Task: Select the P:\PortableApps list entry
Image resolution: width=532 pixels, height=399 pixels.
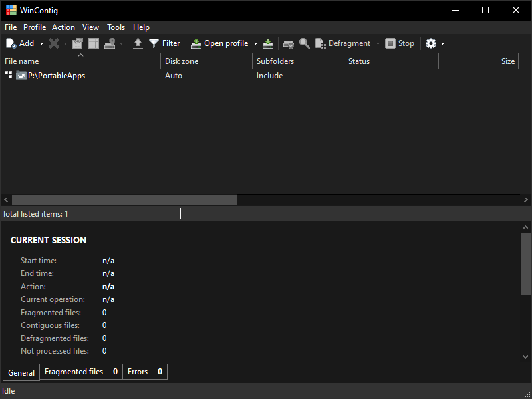Action: click(x=57, y=76)
